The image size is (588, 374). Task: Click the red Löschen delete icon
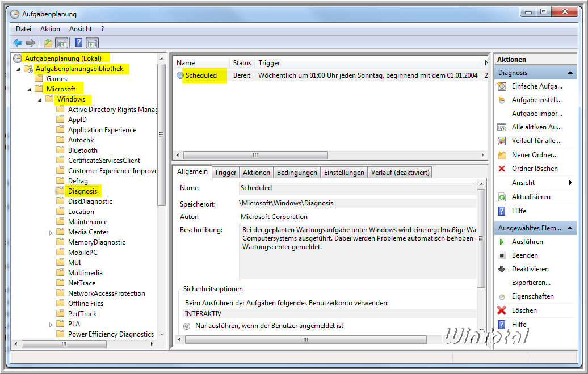point(502,310)
